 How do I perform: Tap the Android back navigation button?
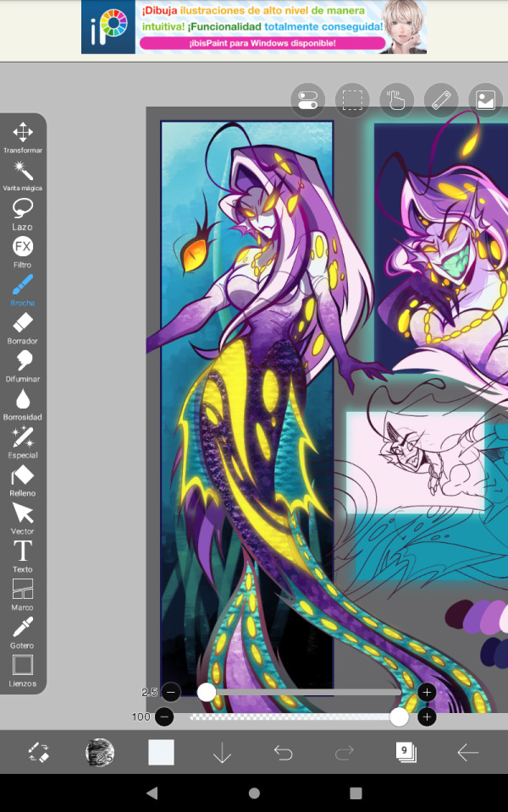coord(152,793)
